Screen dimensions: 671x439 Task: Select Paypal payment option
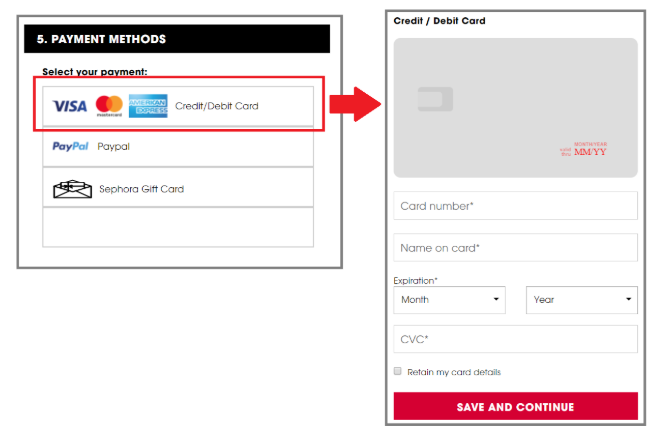[x=178, y=147]
